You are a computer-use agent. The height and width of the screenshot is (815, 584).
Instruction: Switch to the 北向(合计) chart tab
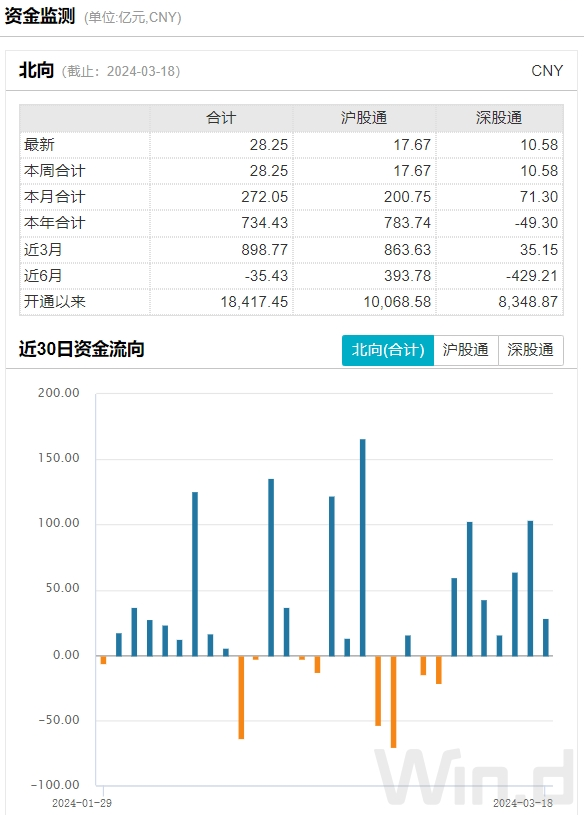click(x=388, y=350)
